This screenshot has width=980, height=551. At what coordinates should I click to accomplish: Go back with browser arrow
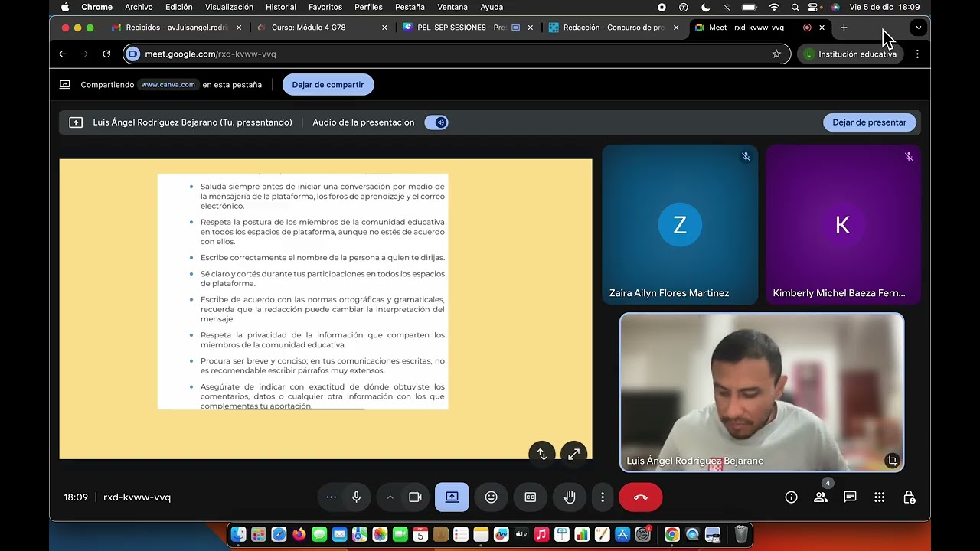[63, 54]
